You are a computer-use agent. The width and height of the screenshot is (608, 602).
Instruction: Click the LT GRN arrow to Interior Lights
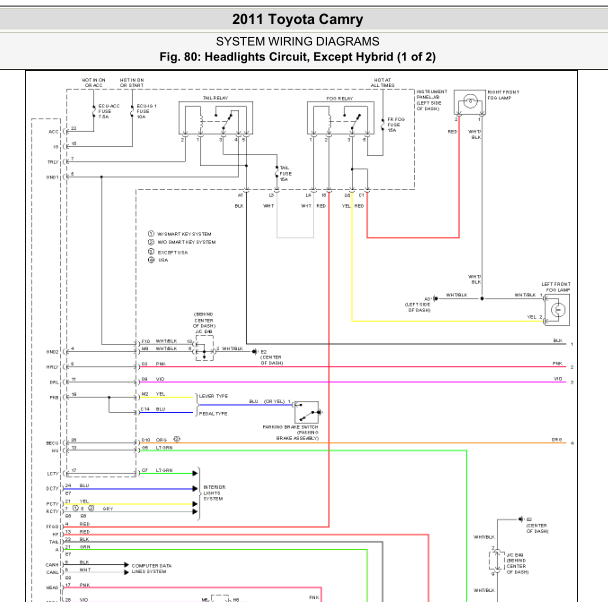(195, 473)
